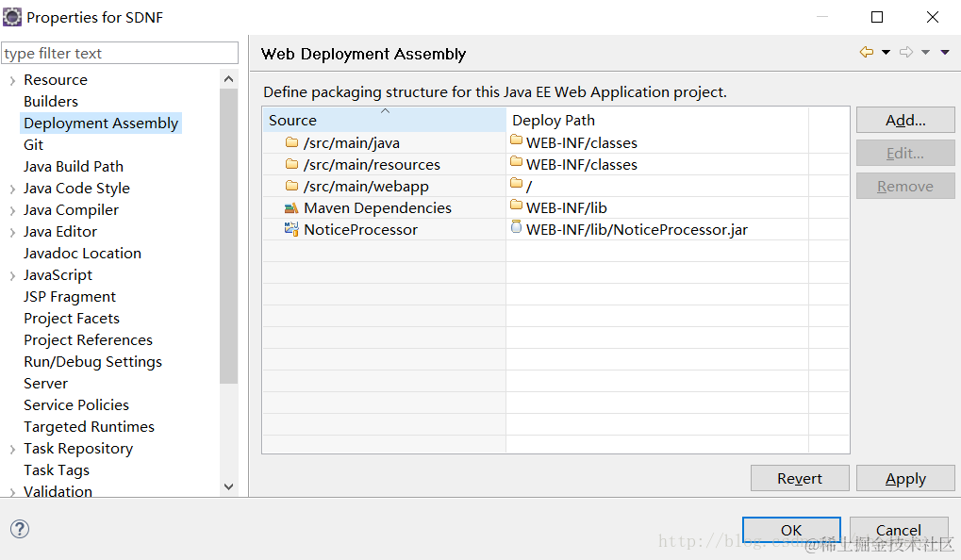The height and width of the screenshot is (560, 961).
Task: Open the back history dropdown arrow
Action: point(886,53)
